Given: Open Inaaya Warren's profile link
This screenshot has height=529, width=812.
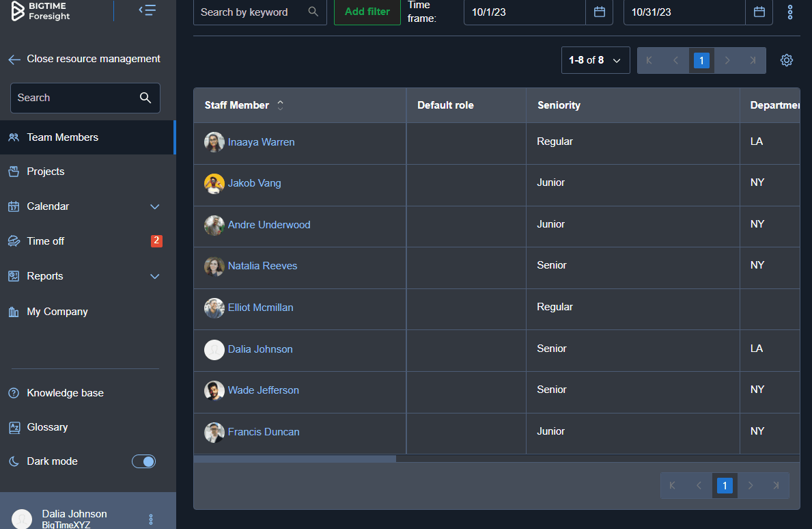Looking at the screenshot, I should tap(261, 142).
